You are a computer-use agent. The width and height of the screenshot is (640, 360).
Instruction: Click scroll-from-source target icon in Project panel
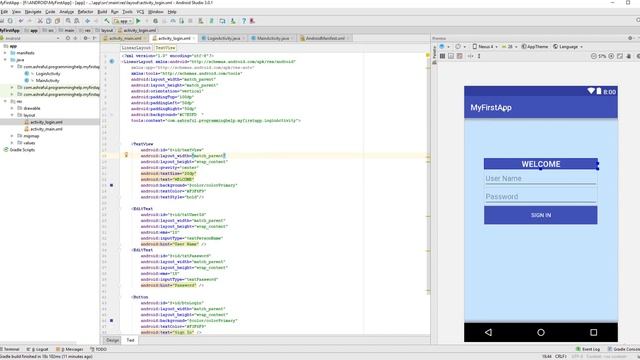68,38
